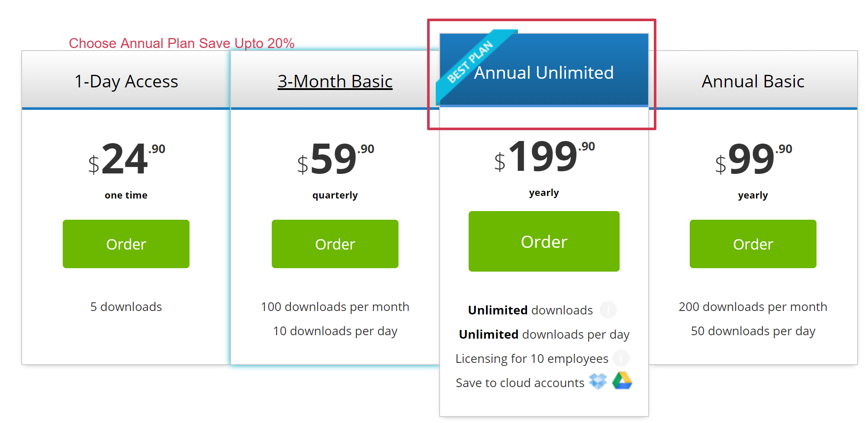Select the Annual Basic plan header

753,81
